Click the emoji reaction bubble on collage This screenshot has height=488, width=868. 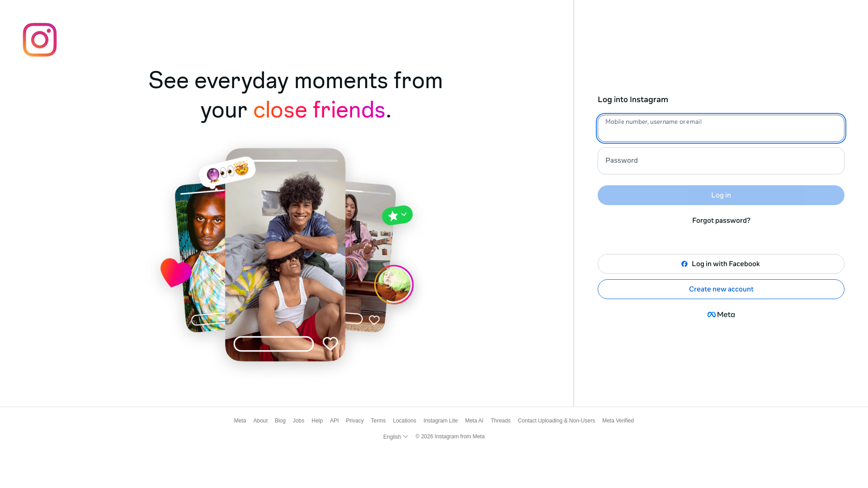227,171
